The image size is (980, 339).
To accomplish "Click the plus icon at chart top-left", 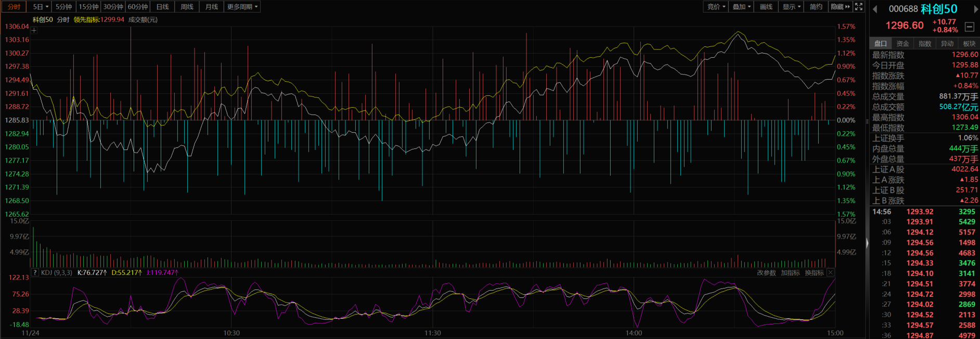I will (x=34, y=31).
